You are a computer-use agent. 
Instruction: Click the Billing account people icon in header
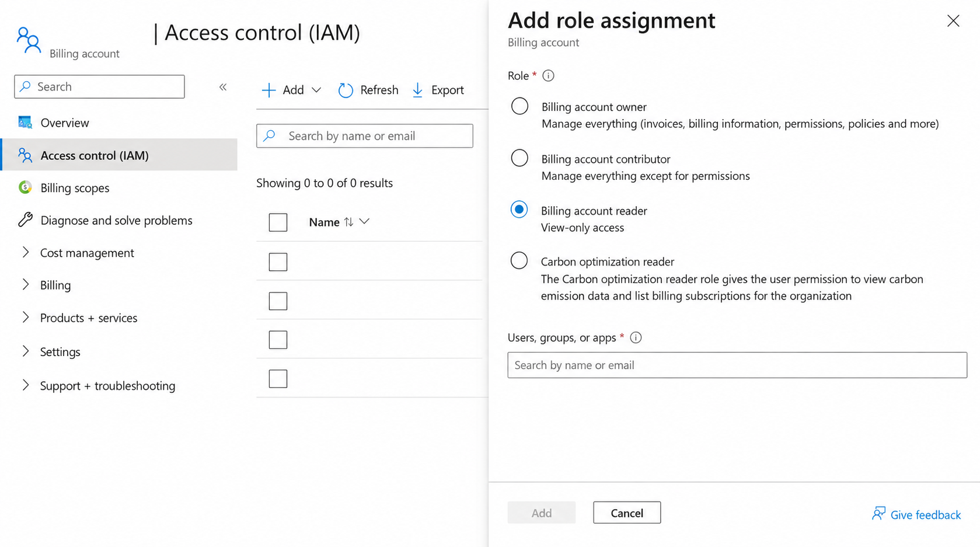coord(29,40)
